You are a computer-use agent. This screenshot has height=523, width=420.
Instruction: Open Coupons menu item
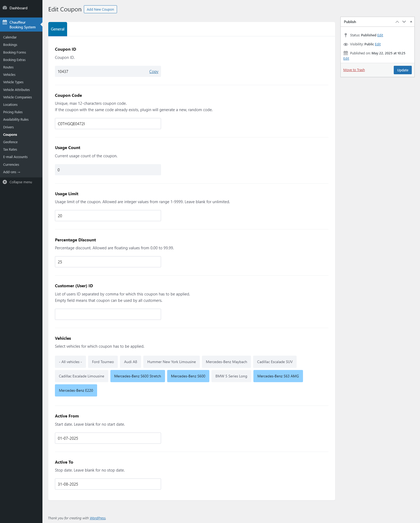10,135
